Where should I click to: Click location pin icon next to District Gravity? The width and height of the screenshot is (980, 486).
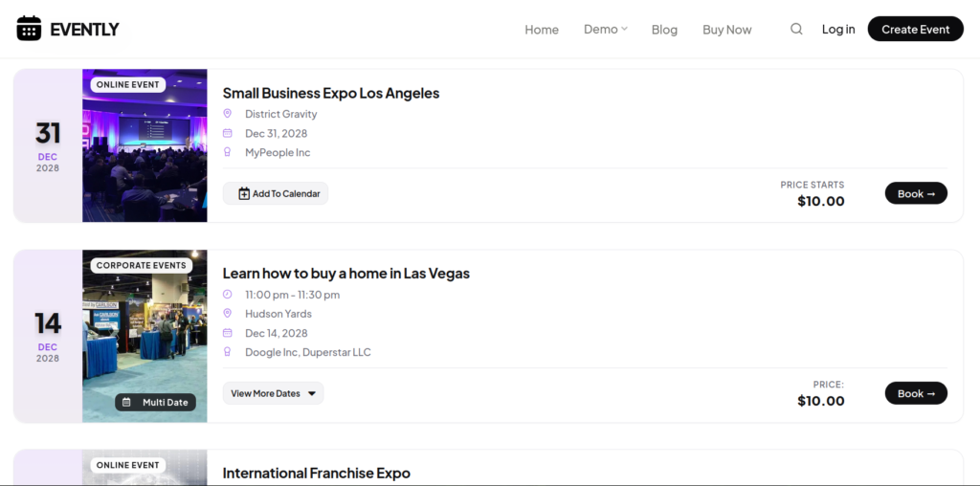click(228, 113)
